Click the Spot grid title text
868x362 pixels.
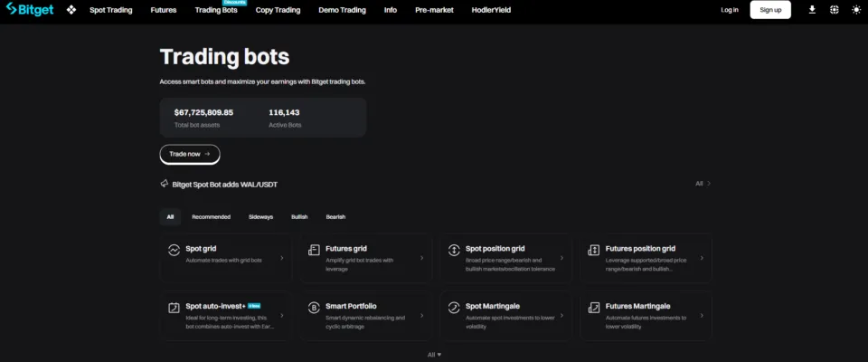[201, 249]
